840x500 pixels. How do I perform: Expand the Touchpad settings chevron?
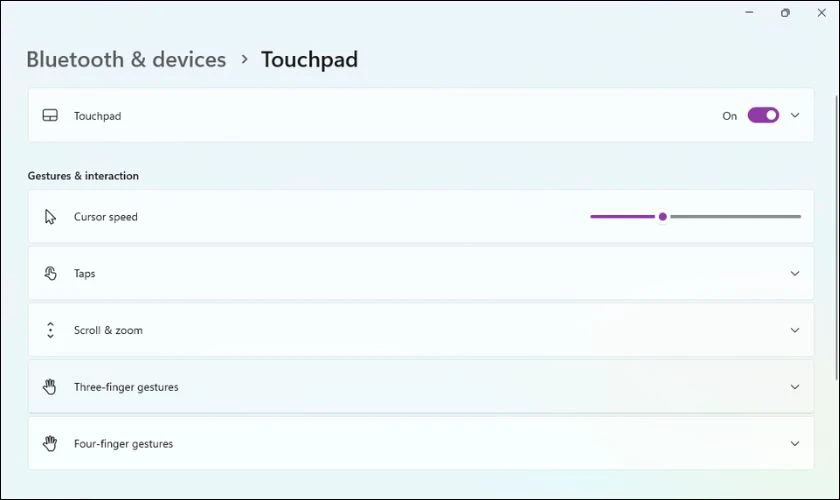coord(795,116)
